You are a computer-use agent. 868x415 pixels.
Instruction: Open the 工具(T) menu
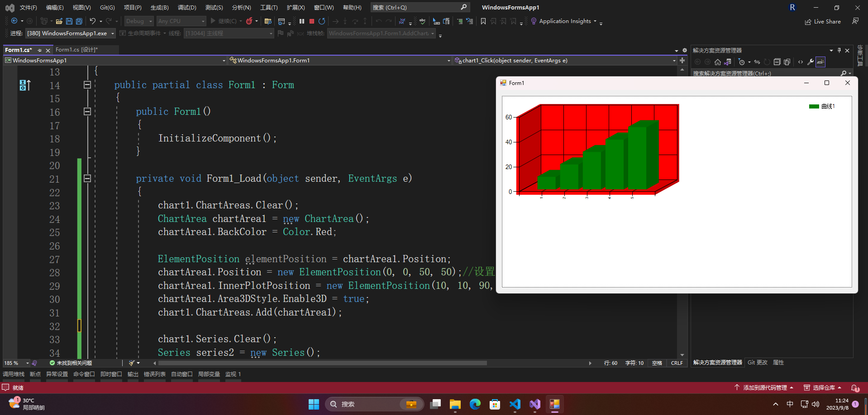coord(269,8)
